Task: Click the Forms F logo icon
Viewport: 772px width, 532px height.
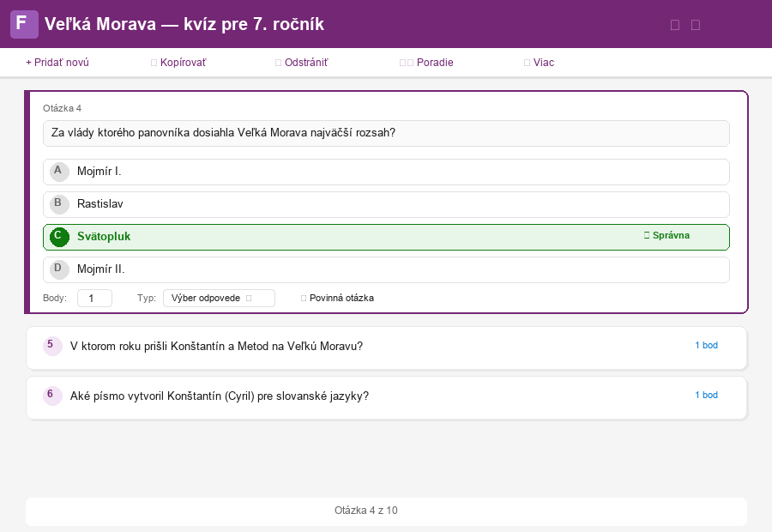Action: [x=24, y=24]
